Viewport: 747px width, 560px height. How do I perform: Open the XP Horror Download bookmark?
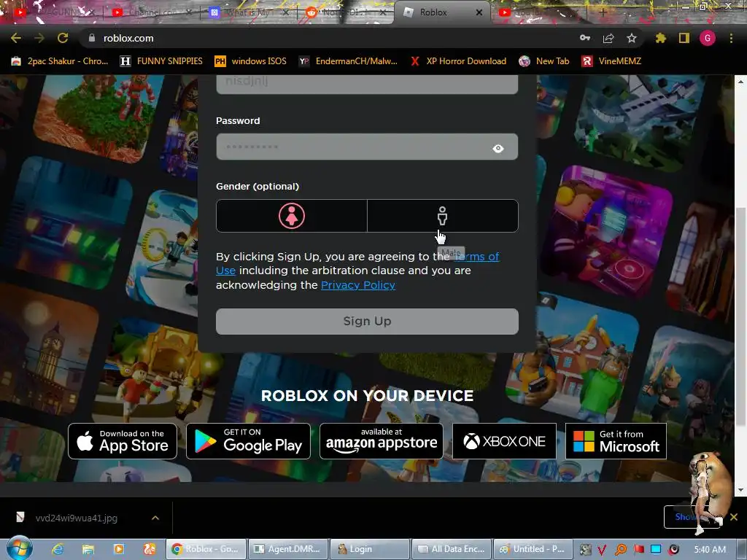point(459,61)
